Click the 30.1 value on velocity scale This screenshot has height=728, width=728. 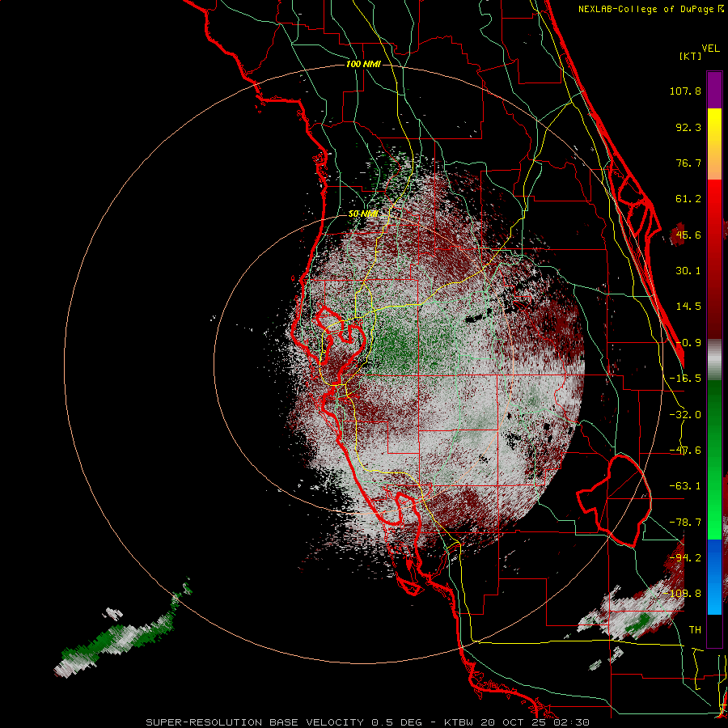click(x=688, y=271)
